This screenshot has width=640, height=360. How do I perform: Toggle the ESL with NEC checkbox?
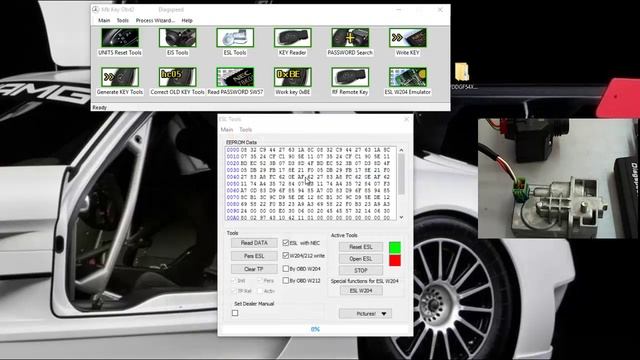[x=286, y=243]
